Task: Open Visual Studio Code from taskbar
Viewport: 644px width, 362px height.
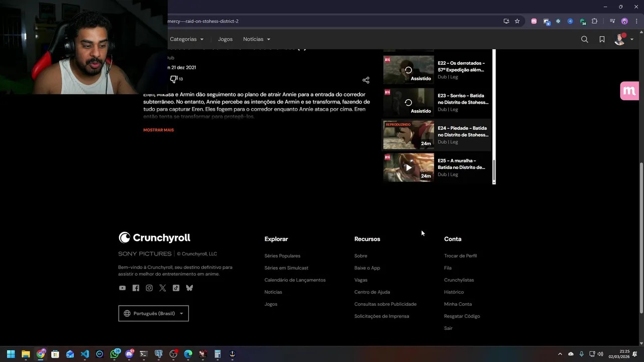Action: tap(85, 354)
